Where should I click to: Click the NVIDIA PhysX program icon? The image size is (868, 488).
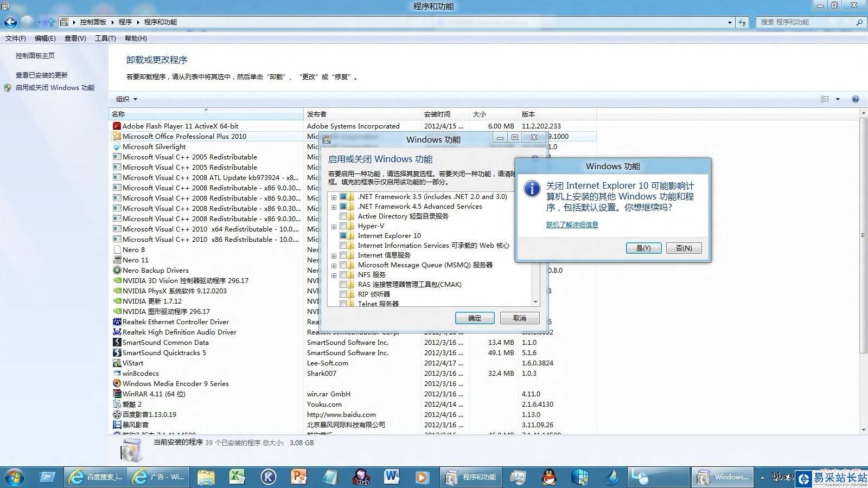click(x=117, y=291)
